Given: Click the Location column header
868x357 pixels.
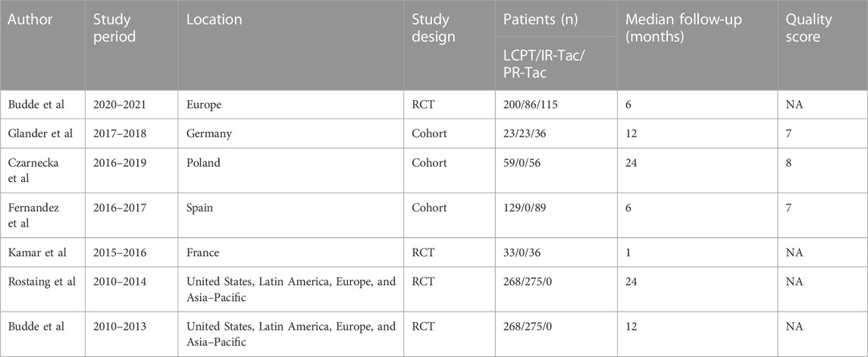Looking at the screenshot, I should [x=215, y=20].
